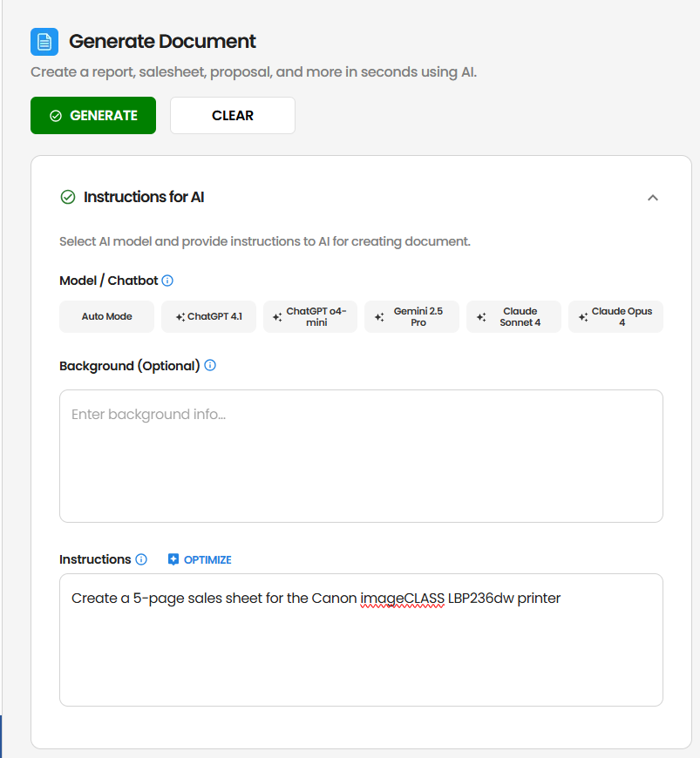
Task: Click the info icon next to Instructions
Action: coord(139,559)
